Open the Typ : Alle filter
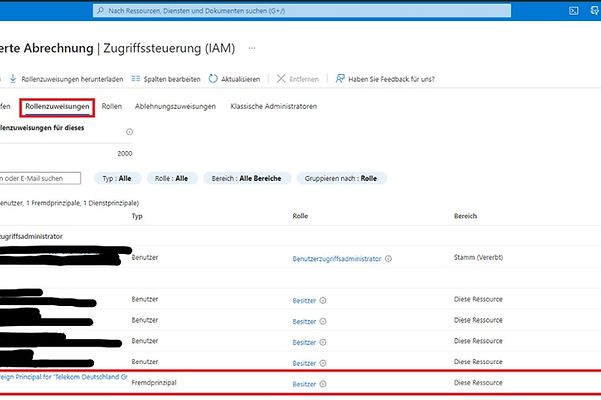601x400 pixels. [x=117, y=178]
